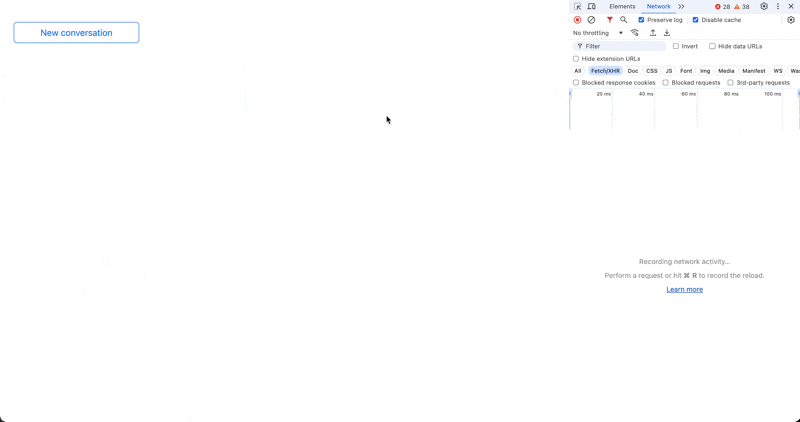The height and width of the screenshot is (422, 800).
Task: Enable the Invert checkbox
Action: point(676,46)
